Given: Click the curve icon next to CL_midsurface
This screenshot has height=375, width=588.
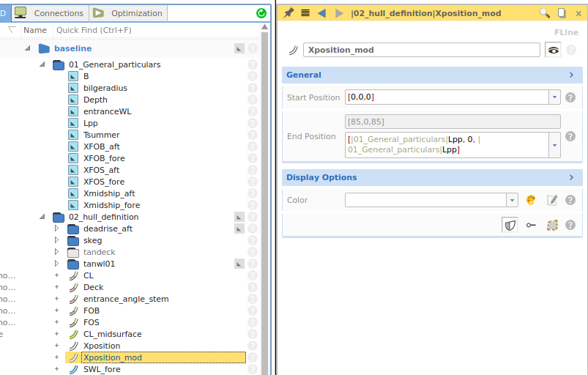Looking at the screenshot, I should [74, 334].
